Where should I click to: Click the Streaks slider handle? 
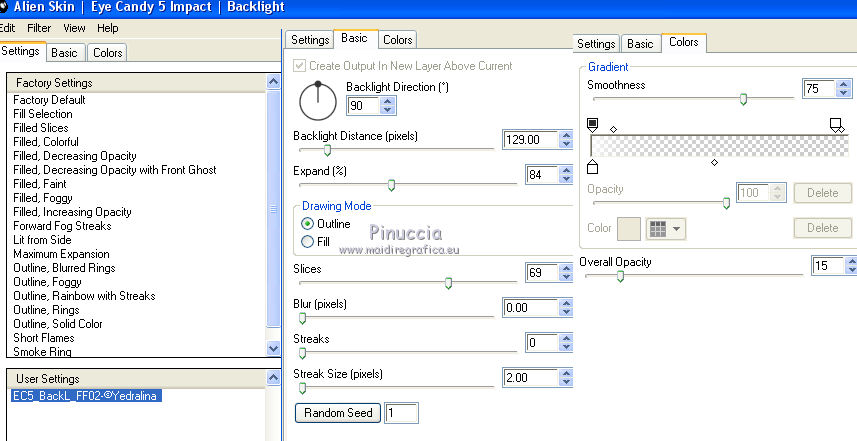(302, 353)
